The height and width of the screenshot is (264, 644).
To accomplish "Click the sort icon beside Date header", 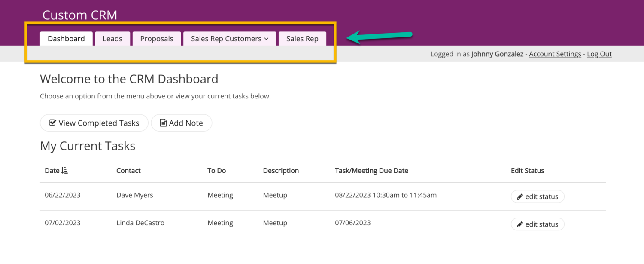I will pos(64,171).
